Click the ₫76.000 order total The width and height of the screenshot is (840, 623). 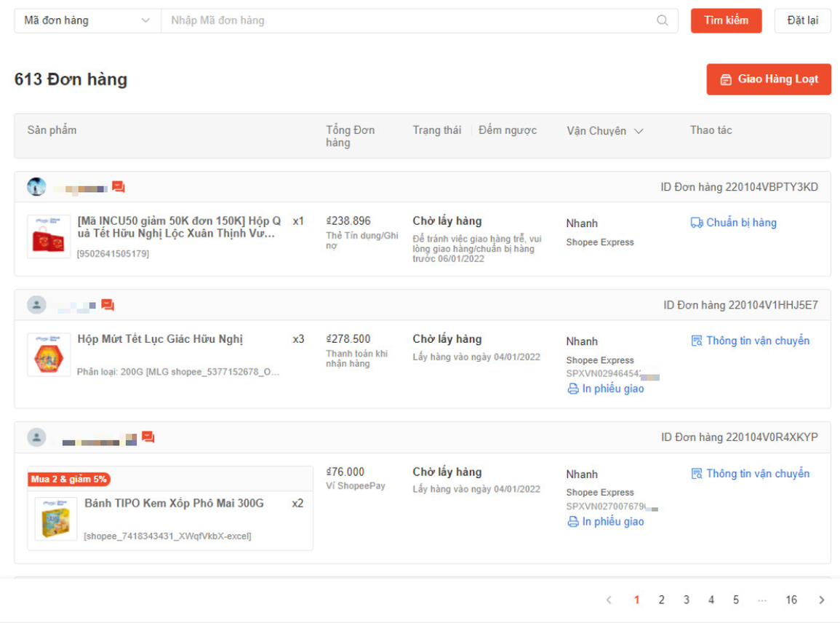345,472
